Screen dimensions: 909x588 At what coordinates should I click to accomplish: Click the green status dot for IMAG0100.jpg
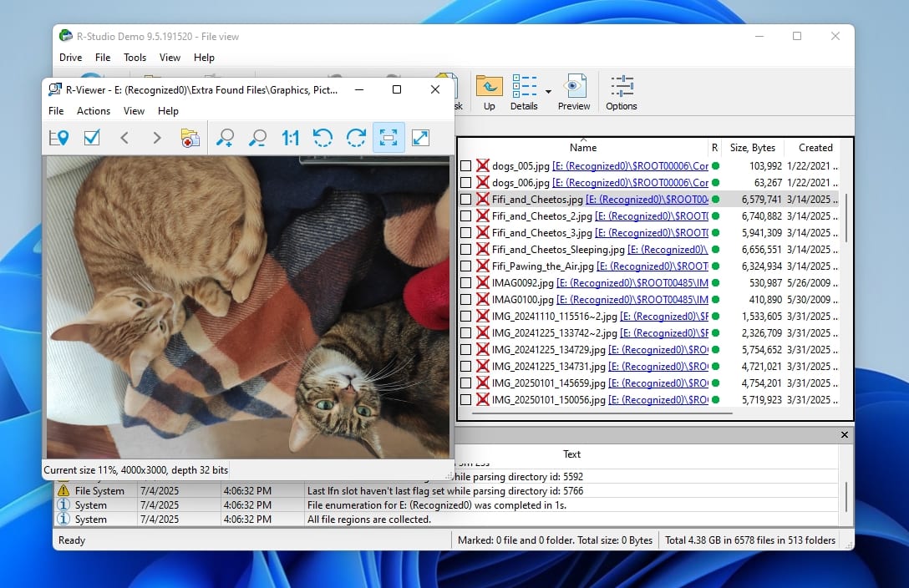pyautogui.click(x=715, y=300)
